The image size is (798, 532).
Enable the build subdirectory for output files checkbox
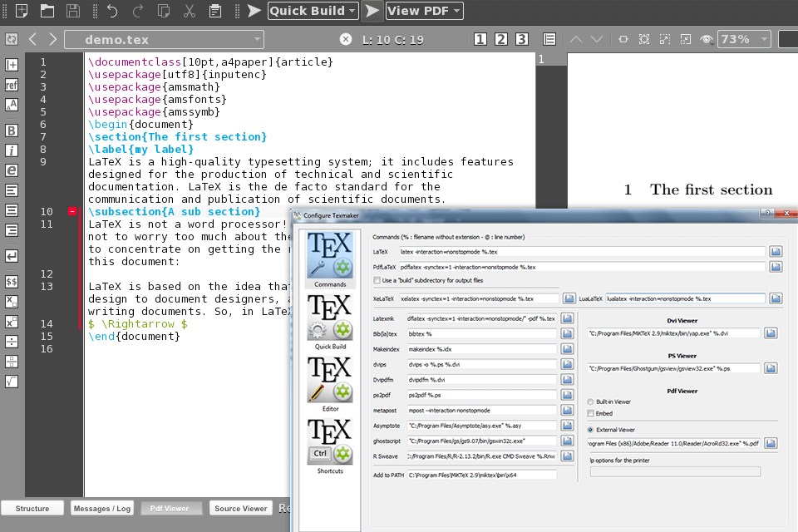[x=377, y=280]
